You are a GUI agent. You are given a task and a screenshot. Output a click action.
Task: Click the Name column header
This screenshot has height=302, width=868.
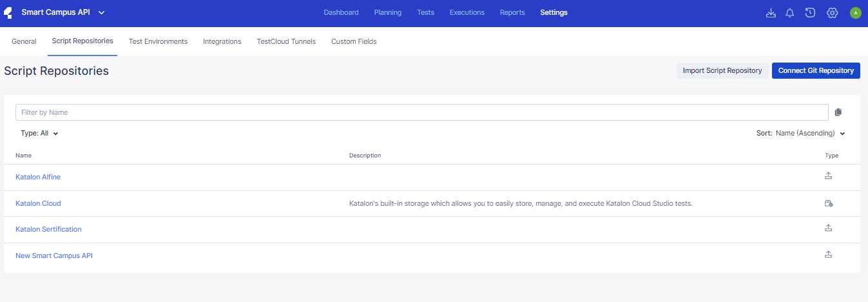(23, 156)
